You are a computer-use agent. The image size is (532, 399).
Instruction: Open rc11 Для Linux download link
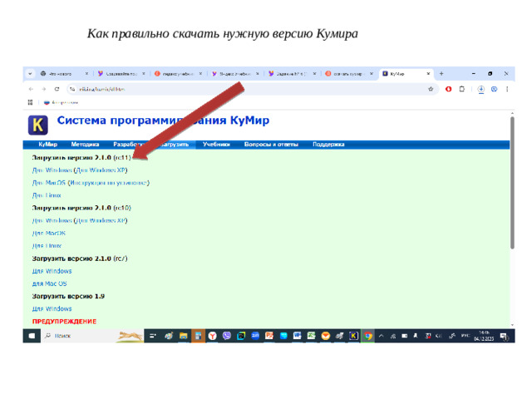tap(47, 195)
